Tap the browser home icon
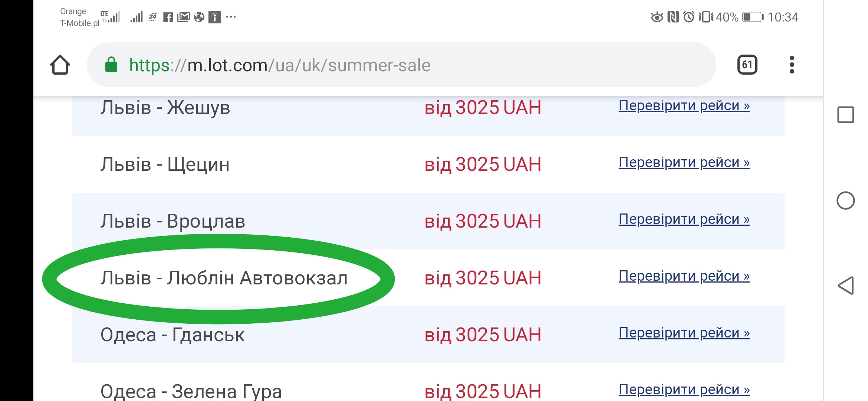The image size is (868, 401). 60,65
